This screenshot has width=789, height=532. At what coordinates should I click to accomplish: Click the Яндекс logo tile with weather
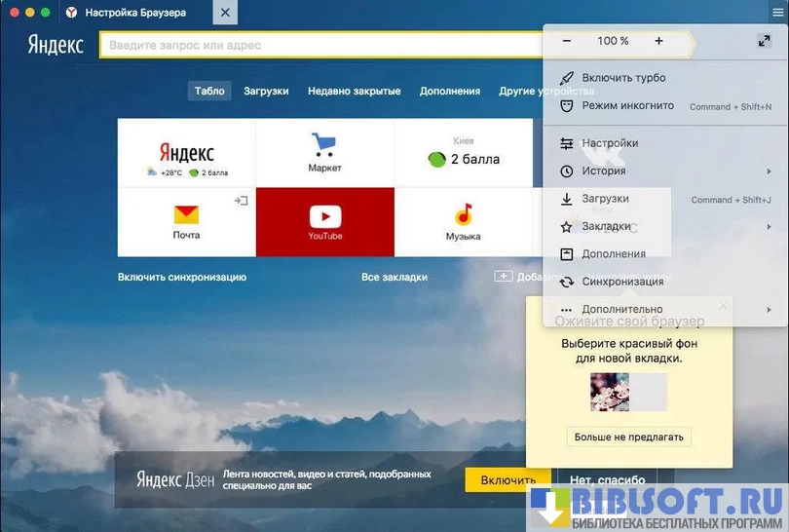click(x=186, y=153)
